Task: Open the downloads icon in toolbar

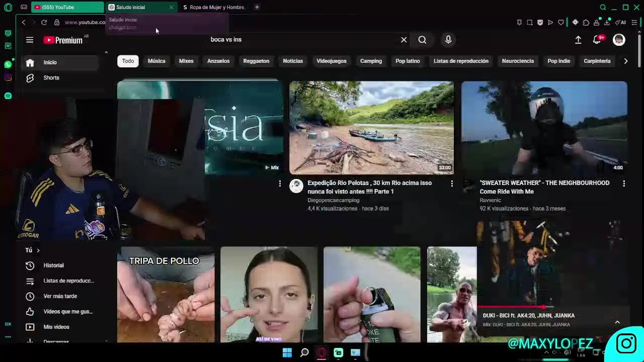Action: pyautogui.click(x=607, y=22)
